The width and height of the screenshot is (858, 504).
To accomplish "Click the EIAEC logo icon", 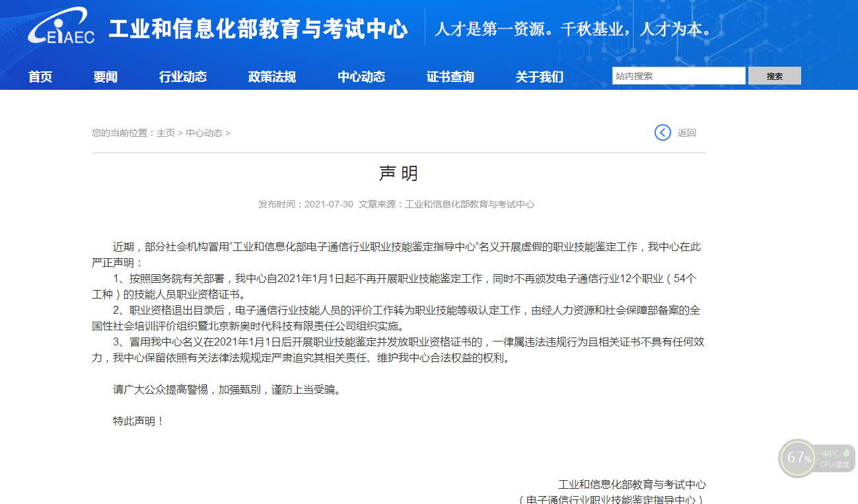I will (61, 26).
